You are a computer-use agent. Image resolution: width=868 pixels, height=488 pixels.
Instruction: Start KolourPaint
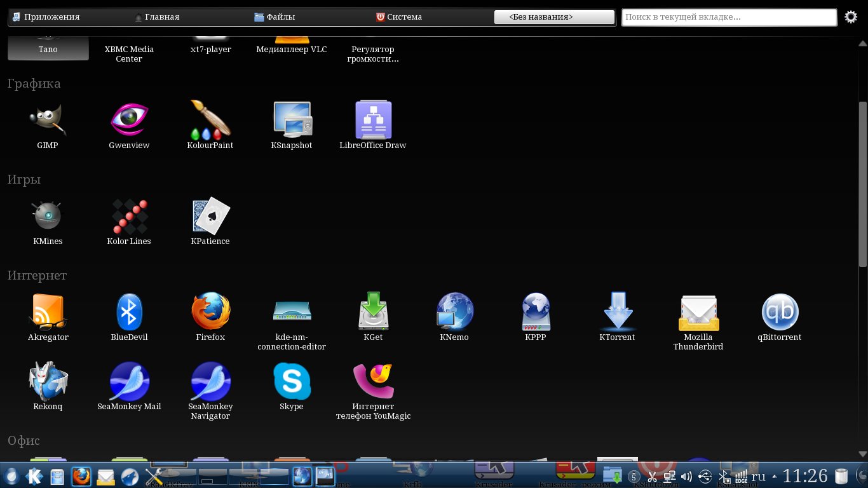click(210, 126)
